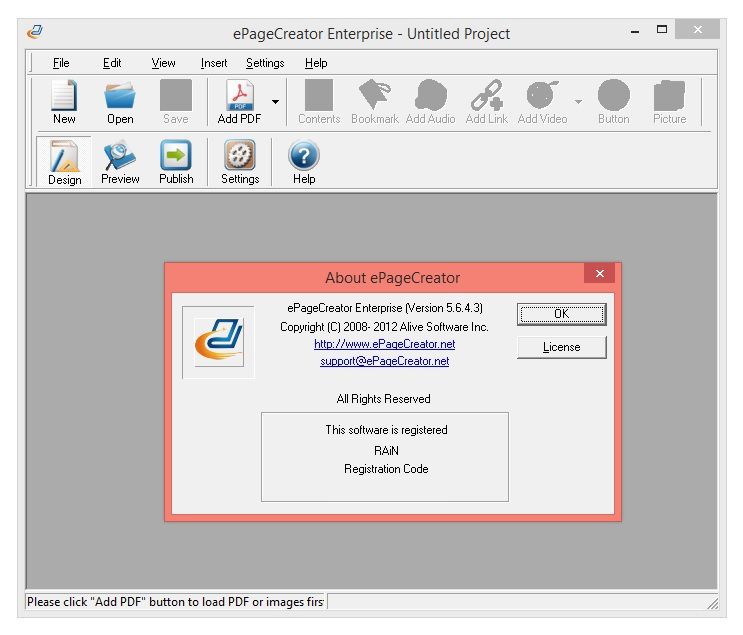The height and width of the screenshot is (635, 743).
Task: Click the grayed-out Save icon
Action: pos(176,102)
